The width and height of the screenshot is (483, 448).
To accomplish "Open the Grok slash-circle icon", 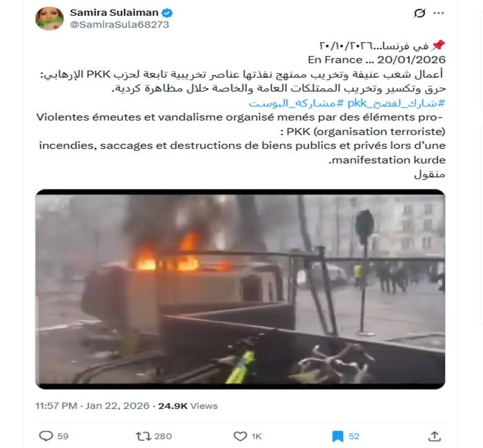I will click(420, 13).
